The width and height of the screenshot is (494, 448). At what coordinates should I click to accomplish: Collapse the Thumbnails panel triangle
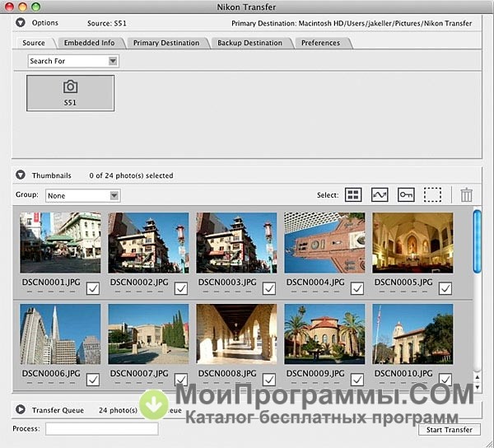click(x=21, y=175)
